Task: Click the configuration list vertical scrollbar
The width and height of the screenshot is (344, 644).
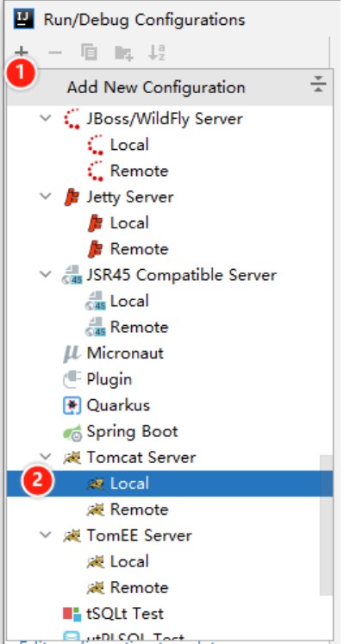Action: tap(327, 525)
